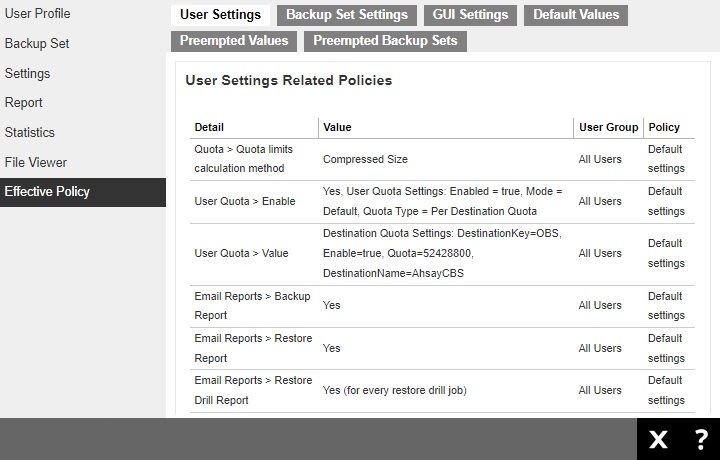Viewport: 720px width, 460px height.
Task: Select Effective Policy in the sidebar
Action: [47, 192]
